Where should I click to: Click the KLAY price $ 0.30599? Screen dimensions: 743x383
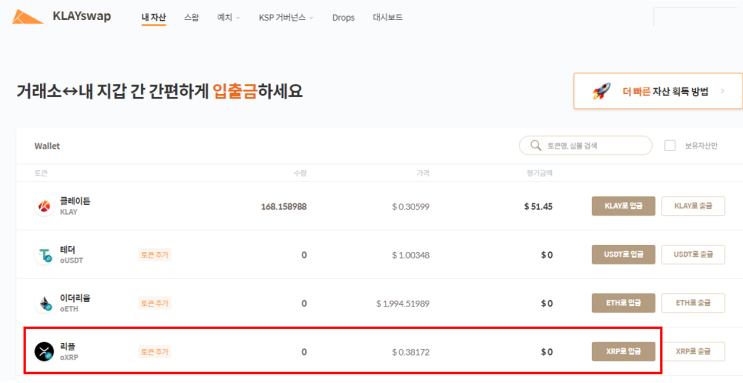click(411, 207)
